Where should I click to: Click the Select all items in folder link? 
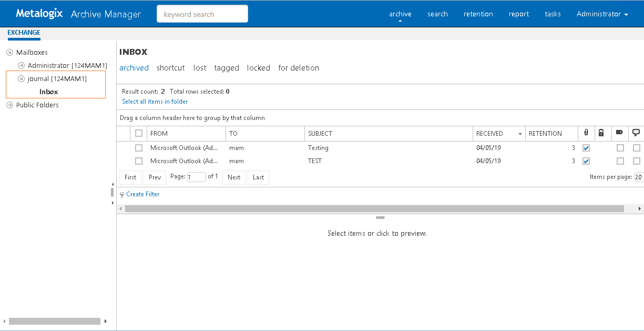point(155,101)
